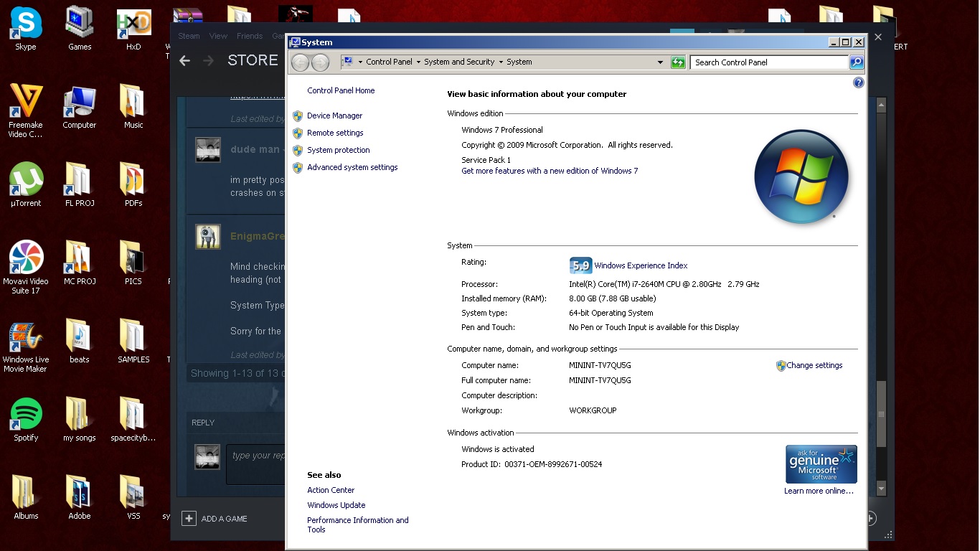Open Performance Information and Tools
The height and width of the screenshot is (551, 980).
(358, 524)
